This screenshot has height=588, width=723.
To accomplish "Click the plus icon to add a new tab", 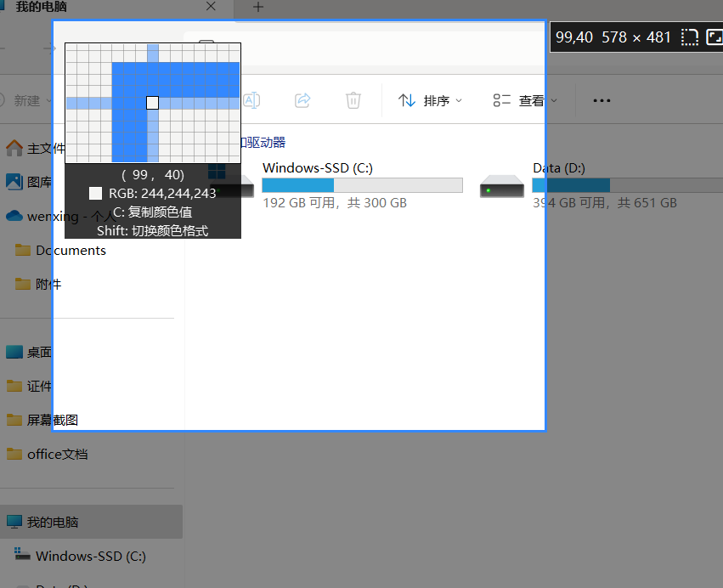I will coord(258,7).
